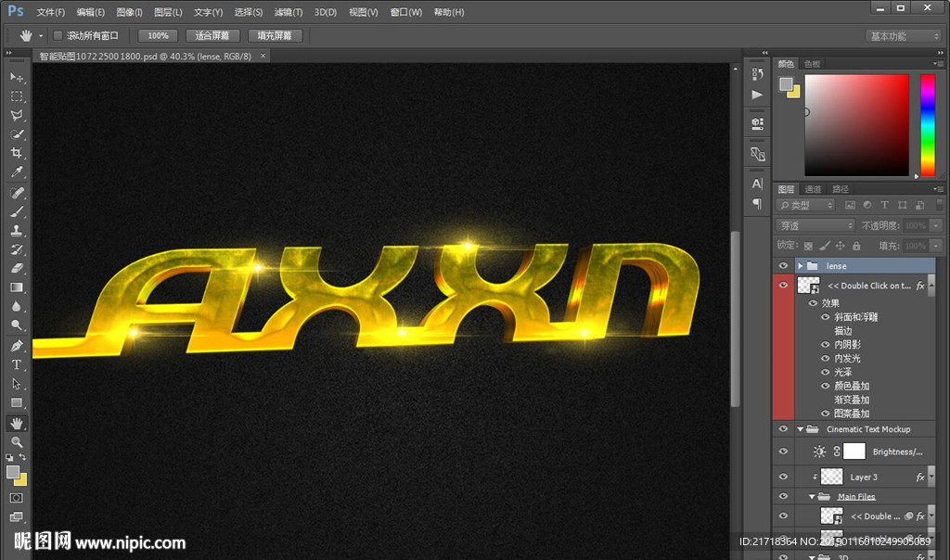Click the lock all layer icon
Image resolution: width=950 pixels, height=560 pixels.
(x=856, y=246)
